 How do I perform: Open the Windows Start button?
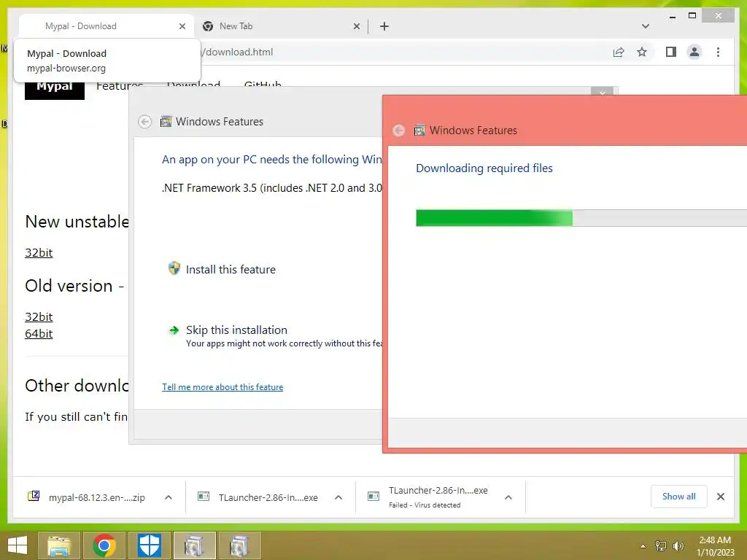click(x=18, y=545)
